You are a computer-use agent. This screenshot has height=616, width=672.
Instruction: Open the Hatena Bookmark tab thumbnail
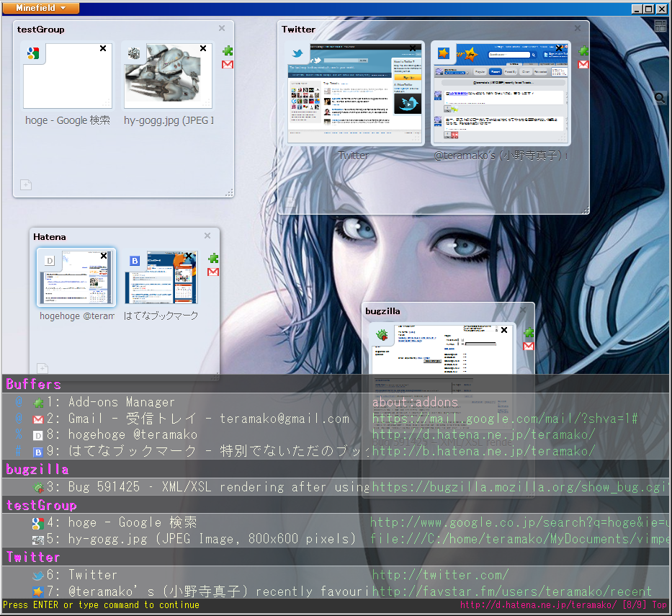[161, 277]
